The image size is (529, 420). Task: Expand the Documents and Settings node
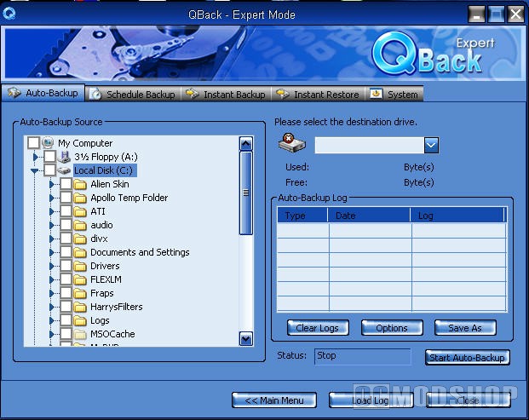point(52,252)
